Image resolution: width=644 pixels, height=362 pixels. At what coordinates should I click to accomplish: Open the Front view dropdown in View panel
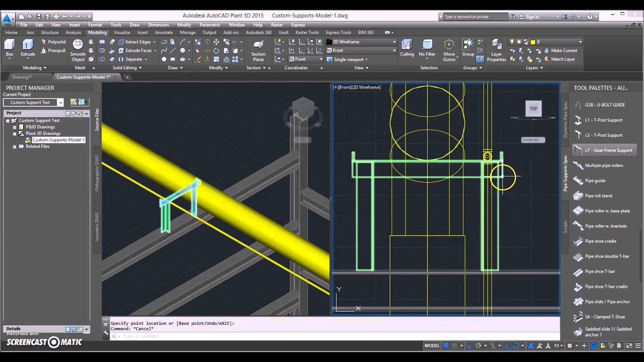(x=361, y=50)
